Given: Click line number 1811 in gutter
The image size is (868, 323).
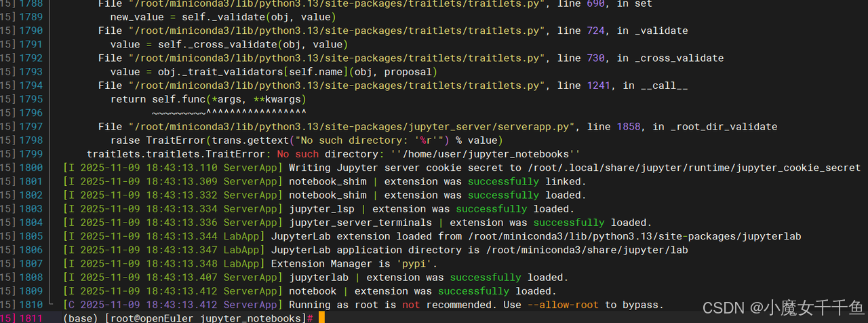Looking at the screenshot, I should (x=31, y=318).
